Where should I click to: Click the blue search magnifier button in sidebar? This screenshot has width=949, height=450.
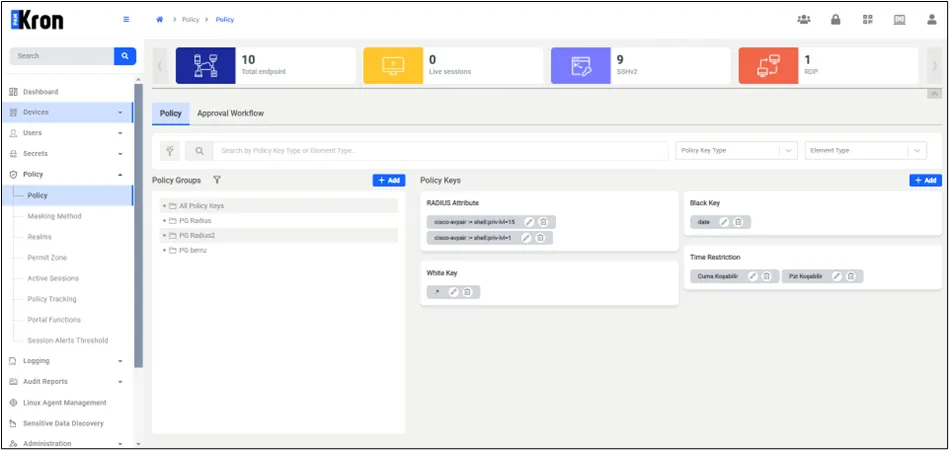125,56
